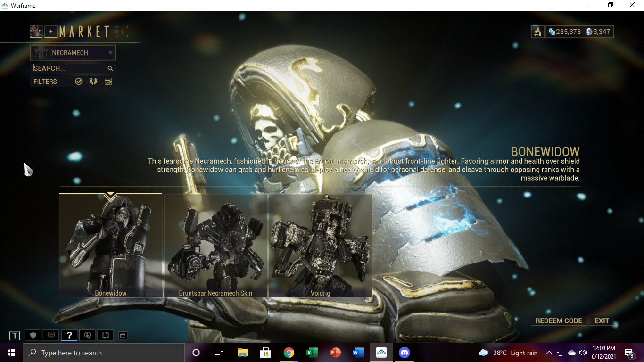Viewport: 644px width, 362px height.
Task: Open Discord from the Windows taskbar
Action: tap(405, 353)
